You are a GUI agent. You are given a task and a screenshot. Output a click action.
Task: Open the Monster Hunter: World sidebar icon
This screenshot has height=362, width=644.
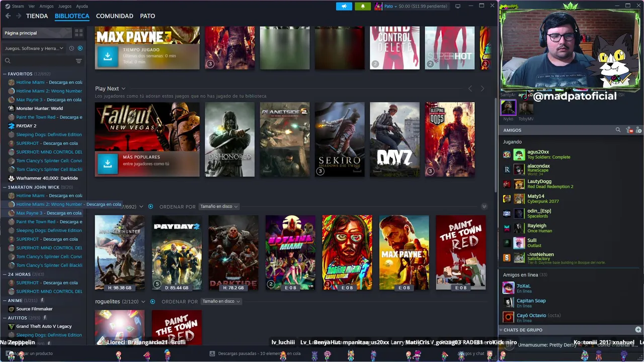click(x=11, y=108)
